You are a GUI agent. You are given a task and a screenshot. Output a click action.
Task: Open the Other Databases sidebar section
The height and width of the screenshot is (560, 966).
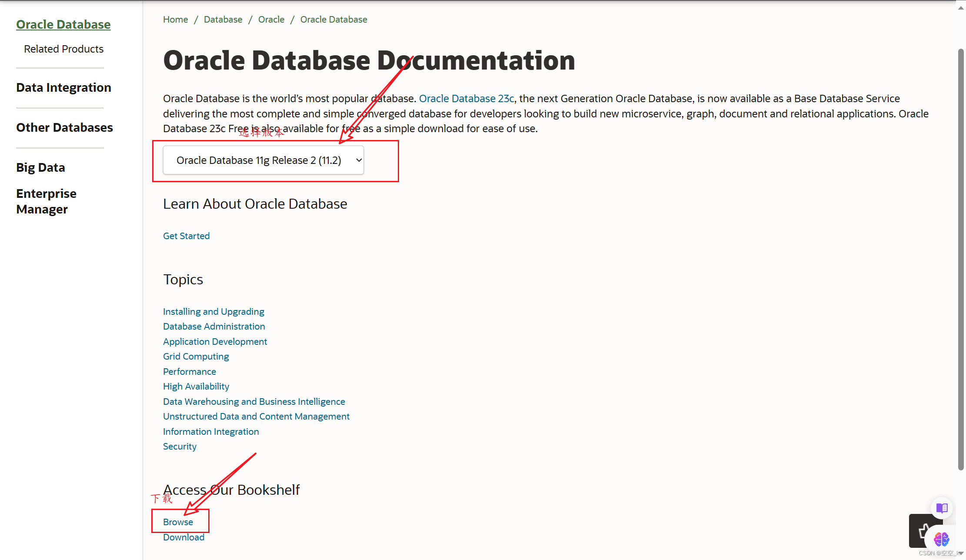point(64,127)
